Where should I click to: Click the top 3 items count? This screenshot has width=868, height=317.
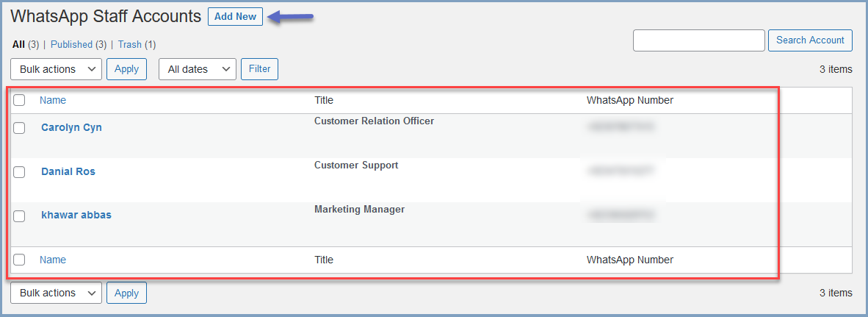point(836,69)
